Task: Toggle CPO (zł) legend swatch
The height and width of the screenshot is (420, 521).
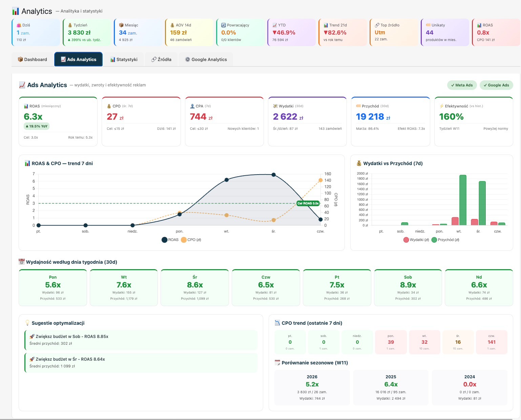Action: click(184, 240)
